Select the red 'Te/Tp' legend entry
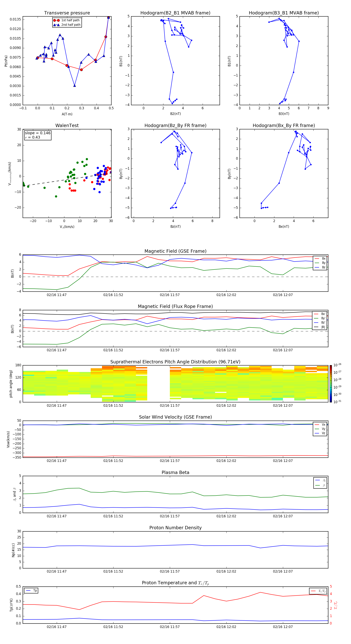Viewport: 351px width, 644px height. (x=318, y=591)
